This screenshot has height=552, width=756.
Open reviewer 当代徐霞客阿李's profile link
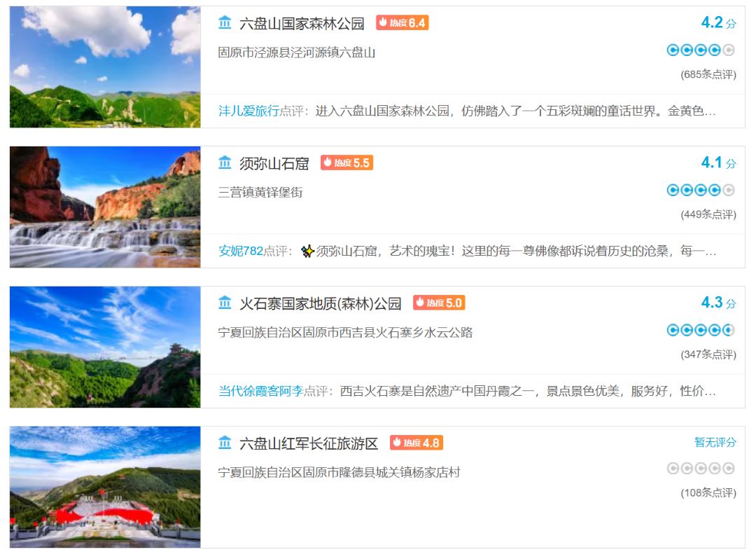tap(261, 391)
